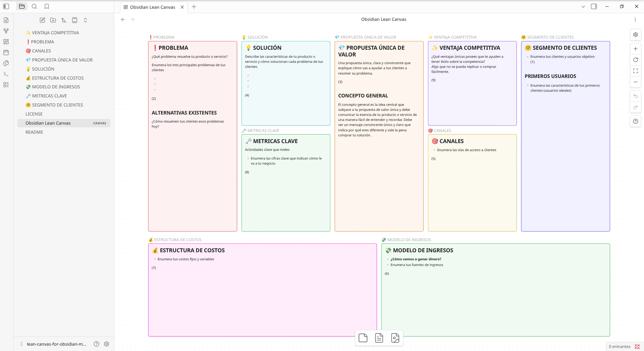Add media from vault to canvas
The image size is (644, 351).
(x=395, y=338)
